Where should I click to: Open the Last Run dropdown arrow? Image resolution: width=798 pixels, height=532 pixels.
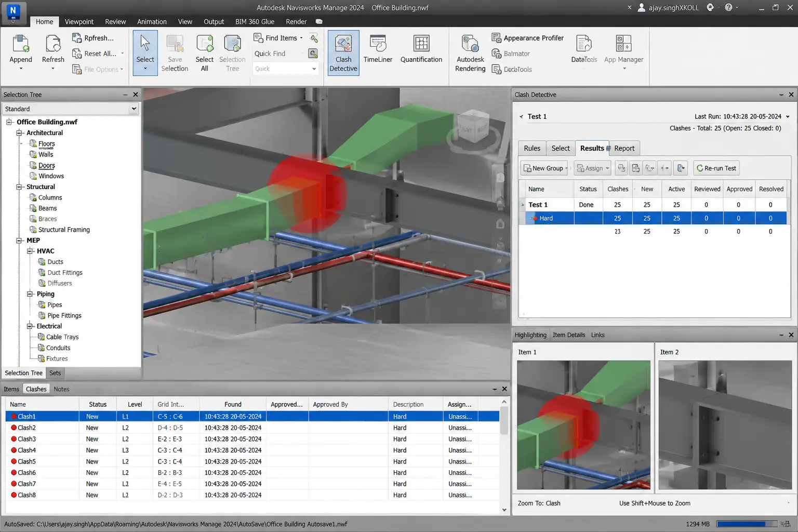[788, 116]
